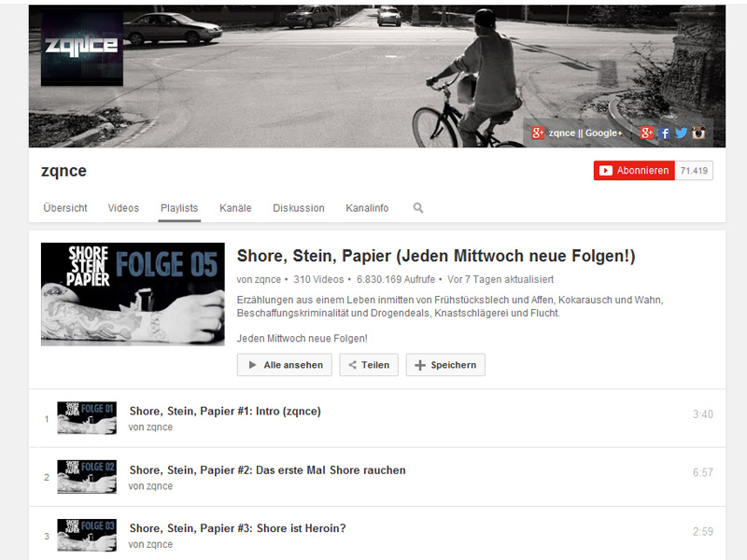Open the Twitter bird icon in the banner
747x560 pixels.
tap(682, 133)
